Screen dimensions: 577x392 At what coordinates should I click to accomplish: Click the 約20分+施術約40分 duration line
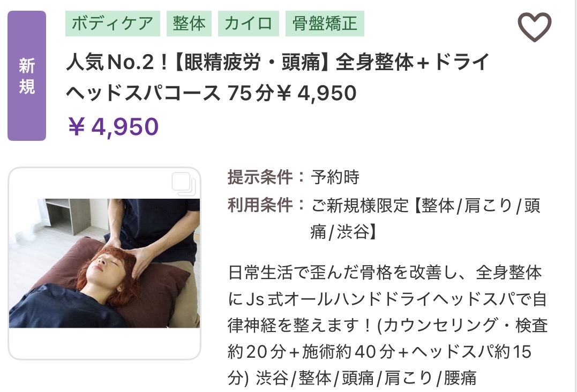379,352
